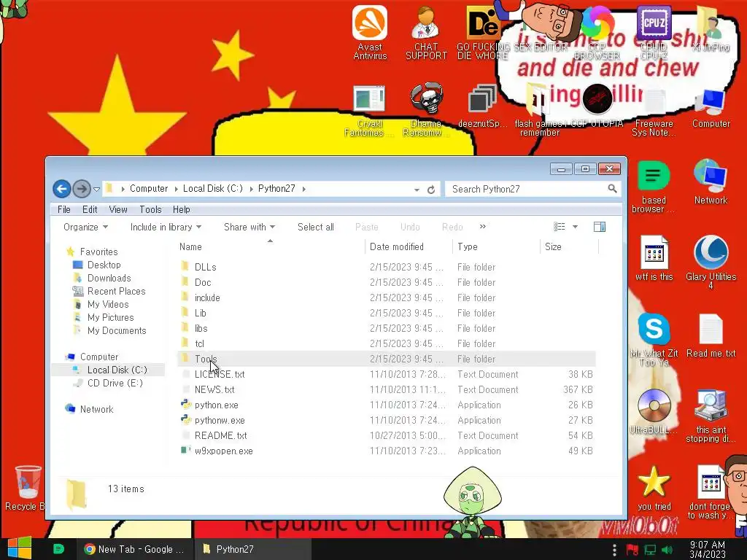Select README.txt file
Image resolution: width=747 pixels, height=560 pixels.
coord(386,435)
